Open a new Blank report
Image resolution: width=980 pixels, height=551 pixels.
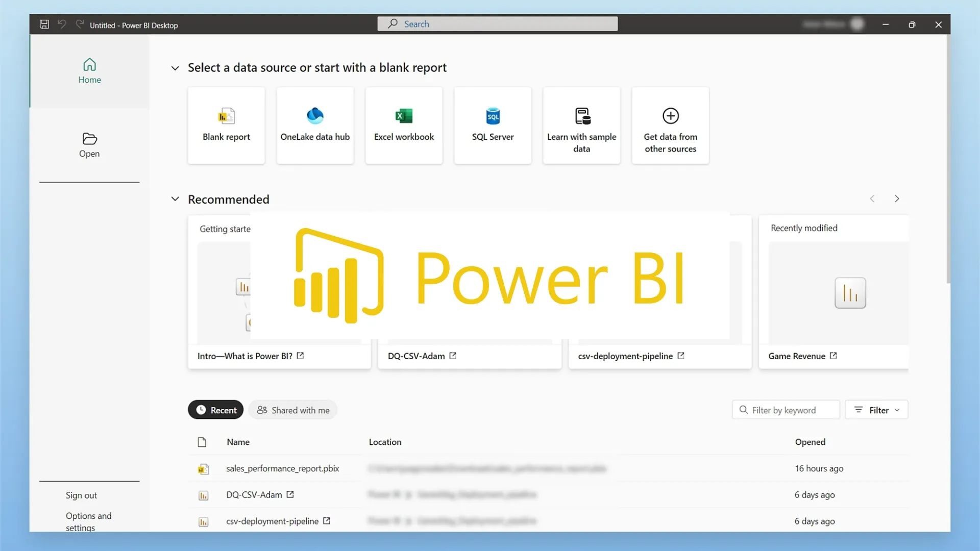[226, 126]
